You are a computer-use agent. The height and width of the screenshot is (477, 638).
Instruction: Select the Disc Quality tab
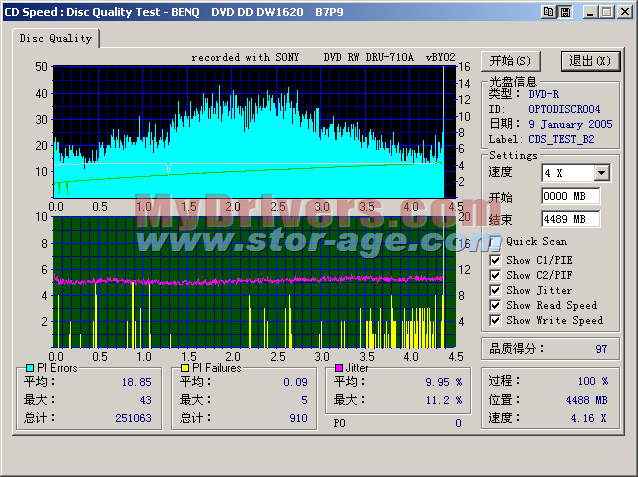click(57, 39)
